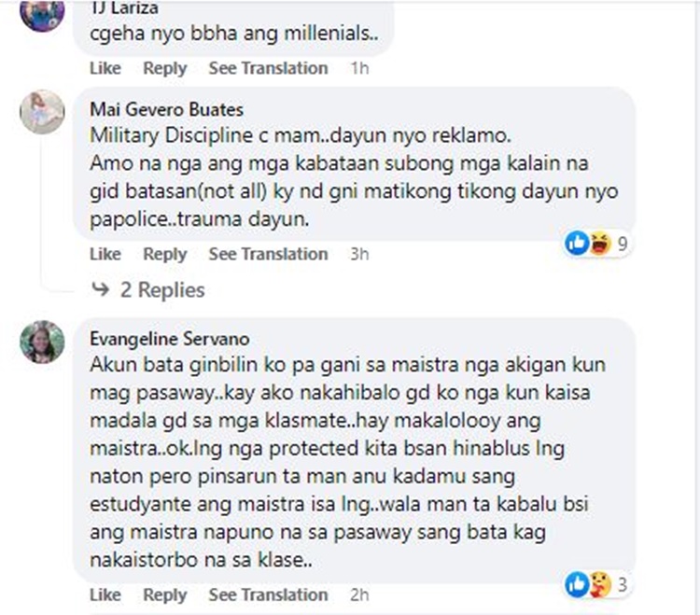Like TJ Lariza's comment
700x615 pixels.
pos(105,68)
